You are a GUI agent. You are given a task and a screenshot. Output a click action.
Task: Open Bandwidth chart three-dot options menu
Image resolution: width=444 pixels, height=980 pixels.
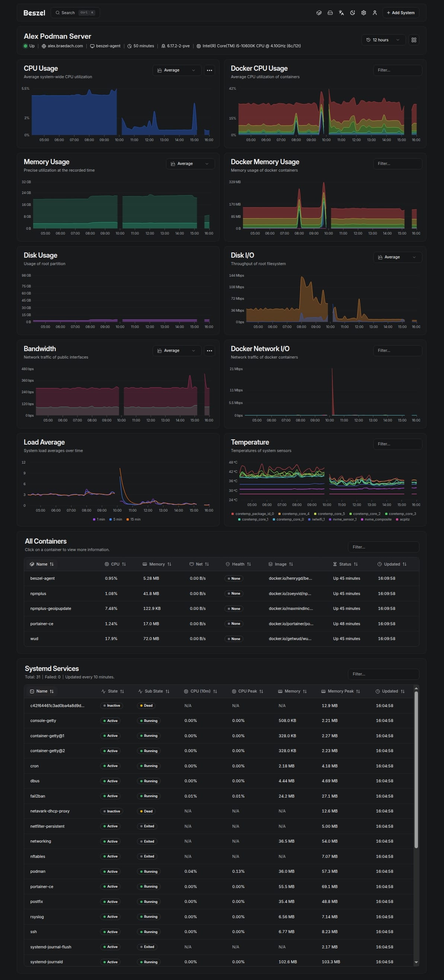(209, 351)
